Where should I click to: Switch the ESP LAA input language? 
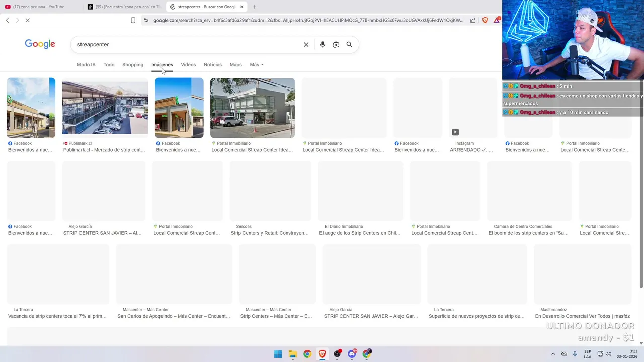588,354
